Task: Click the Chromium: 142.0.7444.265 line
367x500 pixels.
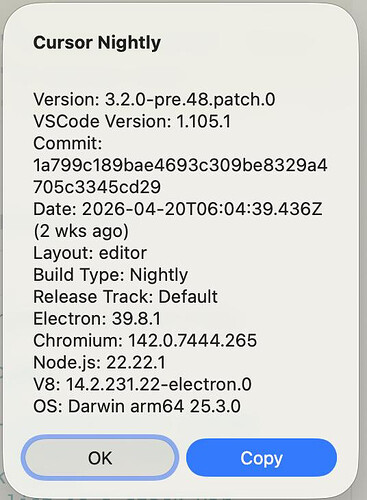Action: 145,341
